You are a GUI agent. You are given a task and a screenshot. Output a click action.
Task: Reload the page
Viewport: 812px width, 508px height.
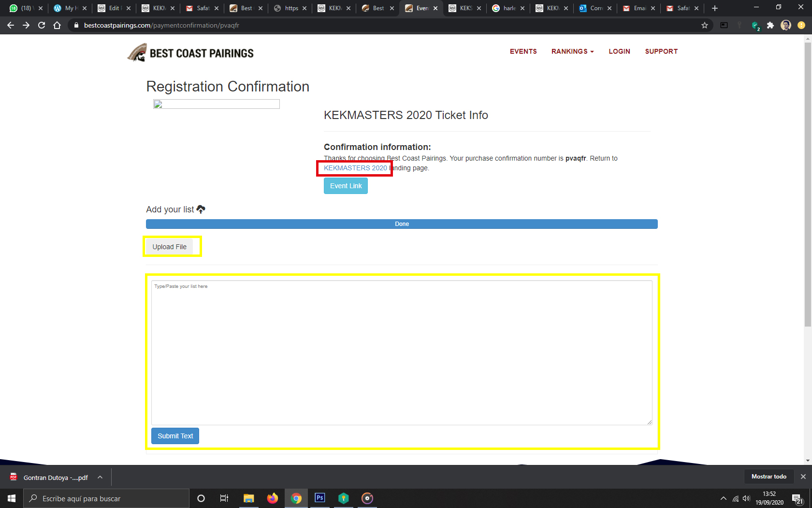(42, 25)
